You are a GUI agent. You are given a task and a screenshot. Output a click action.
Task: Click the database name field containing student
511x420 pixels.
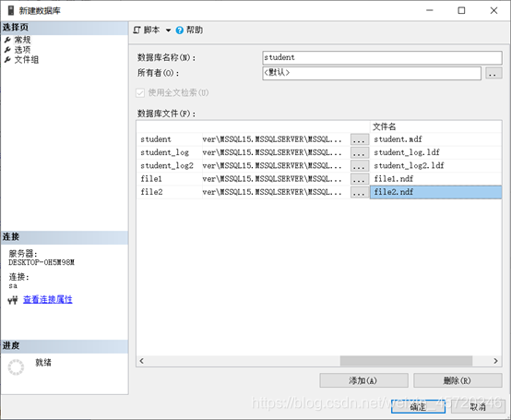(x=382, y=58)
